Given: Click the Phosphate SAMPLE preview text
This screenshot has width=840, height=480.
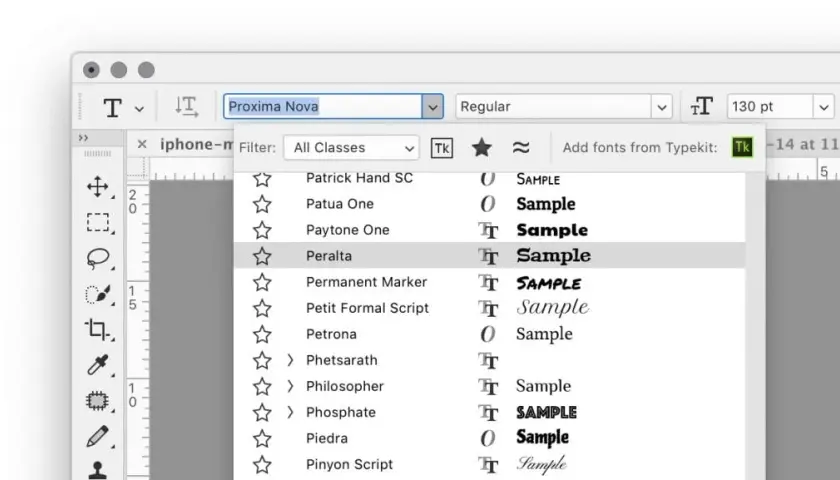Looking at the screenshot, I should (x=546, y=412).
